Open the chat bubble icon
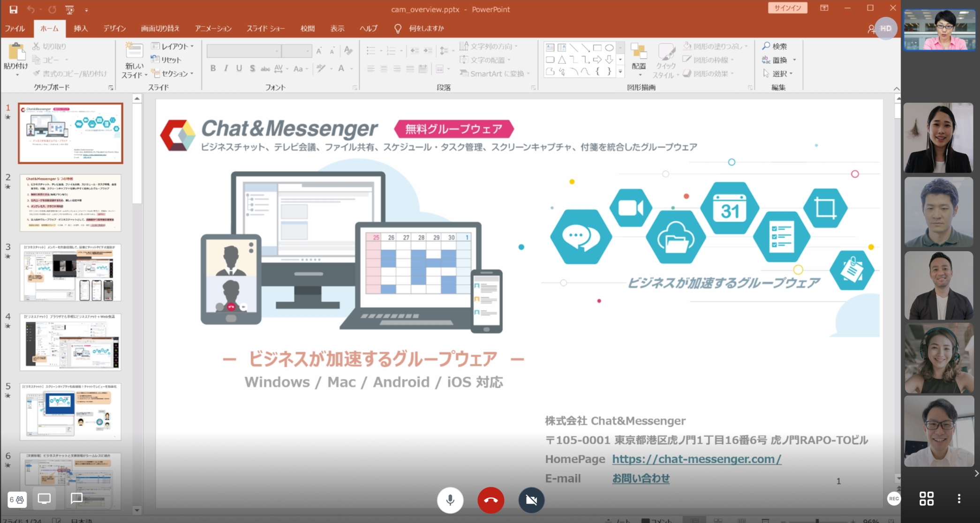Viewport: 980px width, 523px height. point(76,499)
